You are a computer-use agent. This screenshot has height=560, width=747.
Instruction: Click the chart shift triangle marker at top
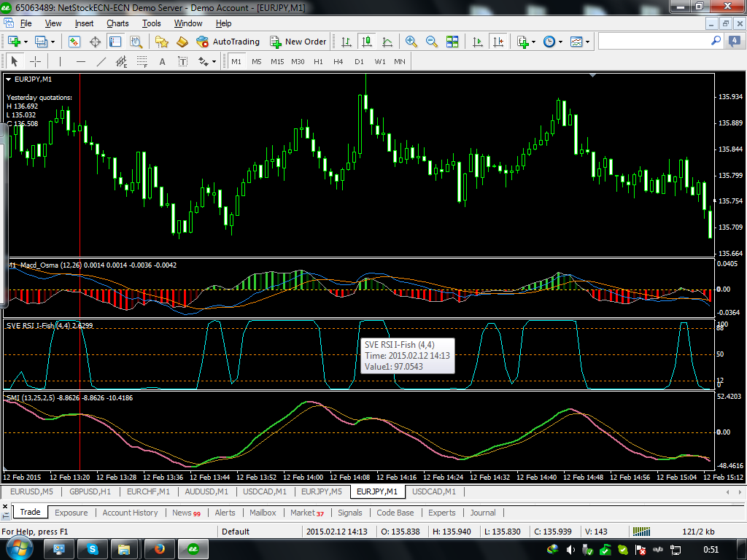tap(592, 75)
